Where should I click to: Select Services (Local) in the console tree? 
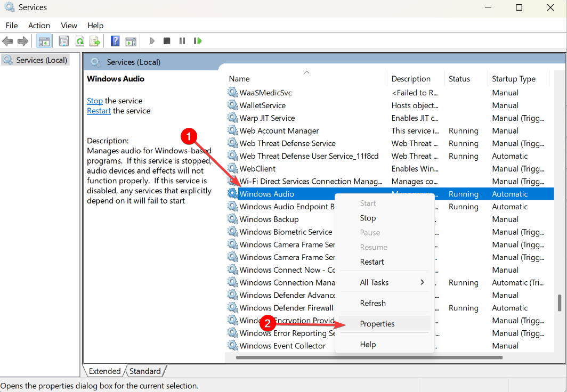[x=35, y=60]
